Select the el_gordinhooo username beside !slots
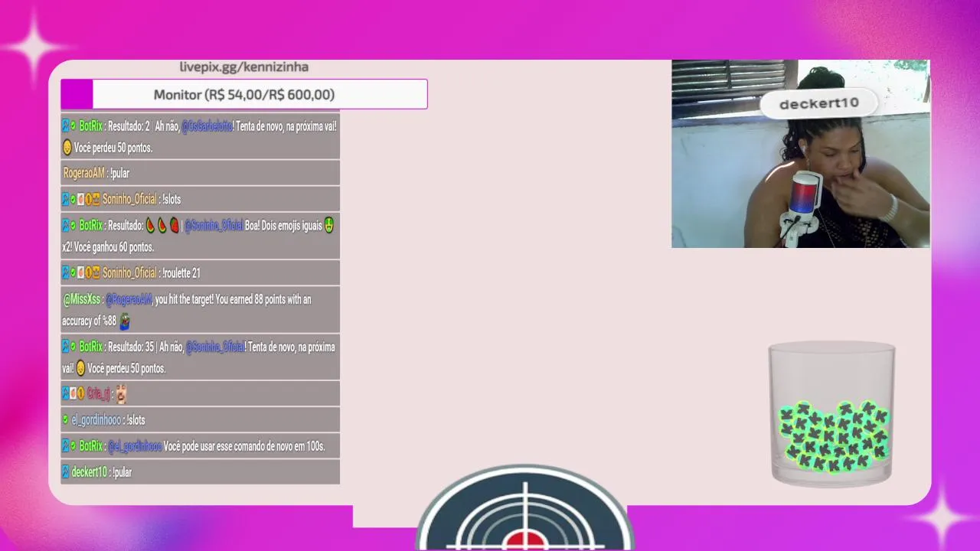The image size is (980, 551). [96, 420]
